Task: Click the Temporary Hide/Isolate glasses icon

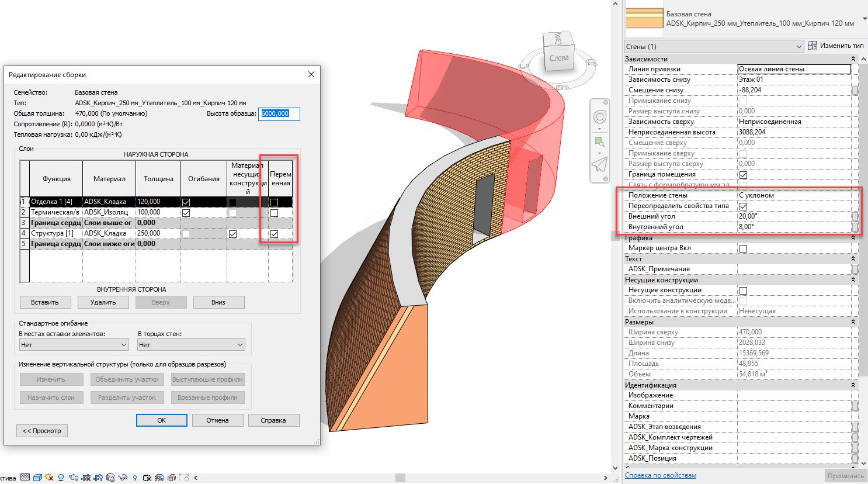Action: [123, 478]
